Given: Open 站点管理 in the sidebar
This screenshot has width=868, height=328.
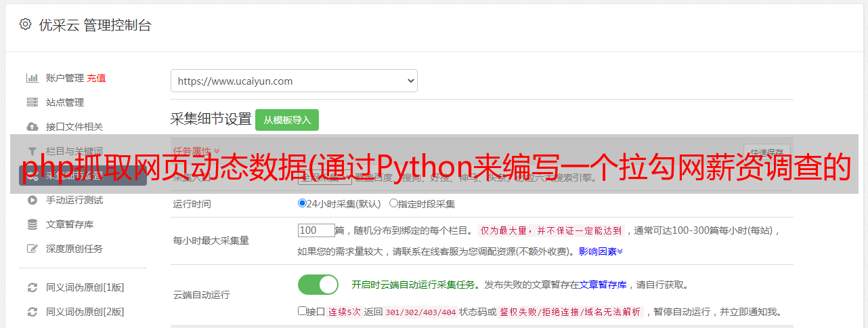Looking at the screenshot, I should [x=65, y=102].
